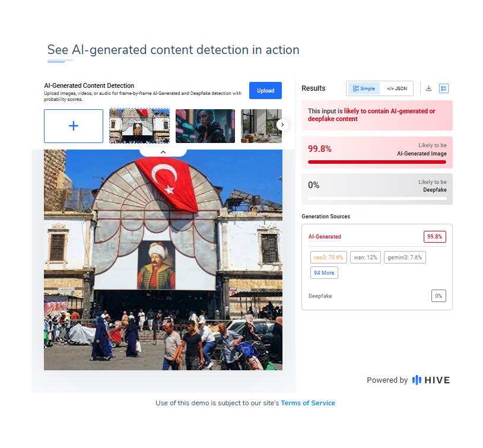The image size is (483, 448).
Task: Collapse the thumbnail strip with up chevron
Action: coord(163,152)
